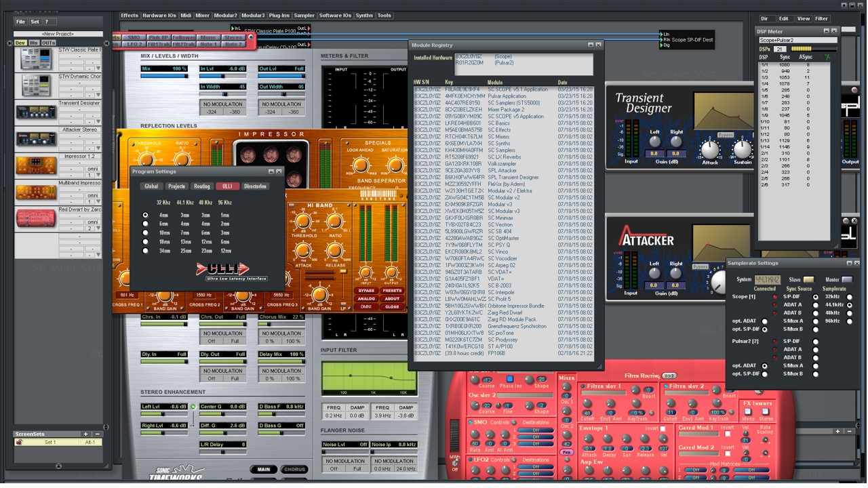Open Impressor 1.2 channel dropdown arrow
The image size is (868, 488).
point(98,175)
